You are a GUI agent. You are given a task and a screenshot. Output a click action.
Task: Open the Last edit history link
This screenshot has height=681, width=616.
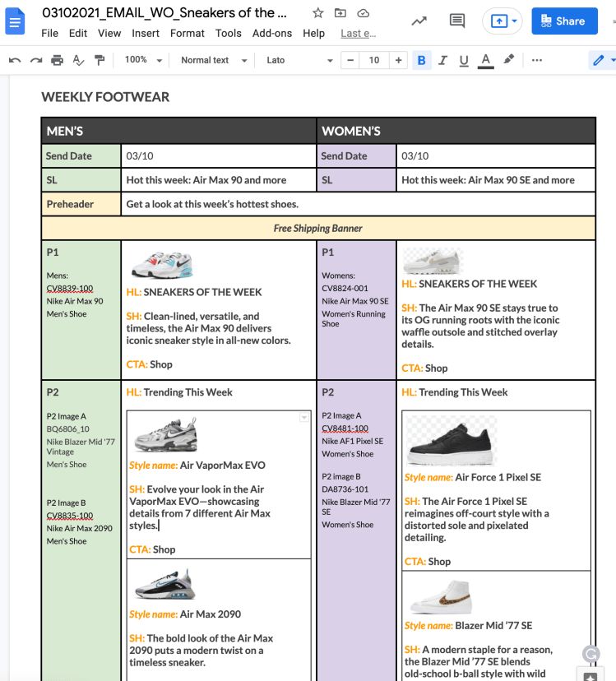click(356, 33)
